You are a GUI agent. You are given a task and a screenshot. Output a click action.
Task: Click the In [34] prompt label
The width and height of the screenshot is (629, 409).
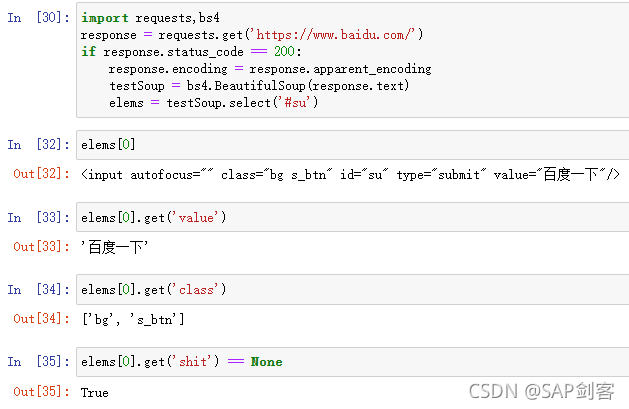click(38, 289)
